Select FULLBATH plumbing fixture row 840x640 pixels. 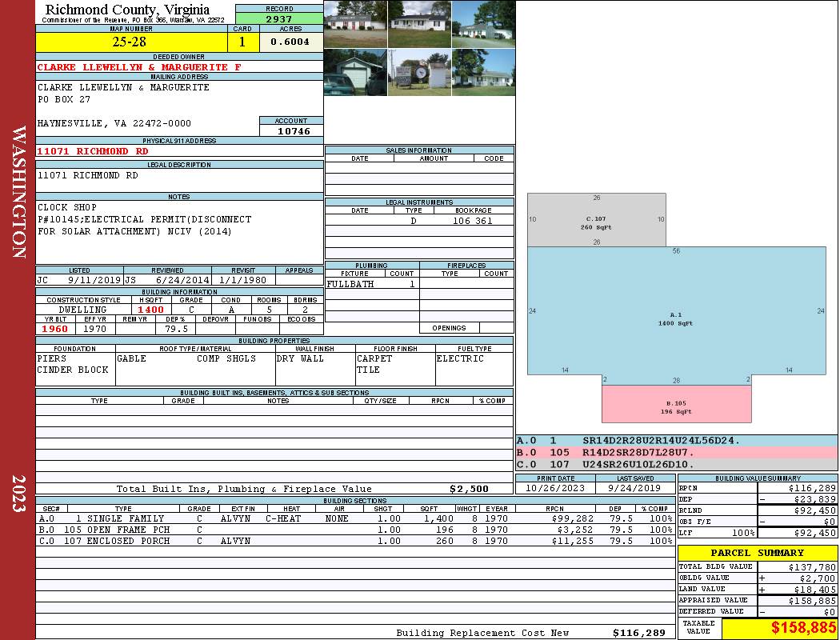(x=372, y=284)
